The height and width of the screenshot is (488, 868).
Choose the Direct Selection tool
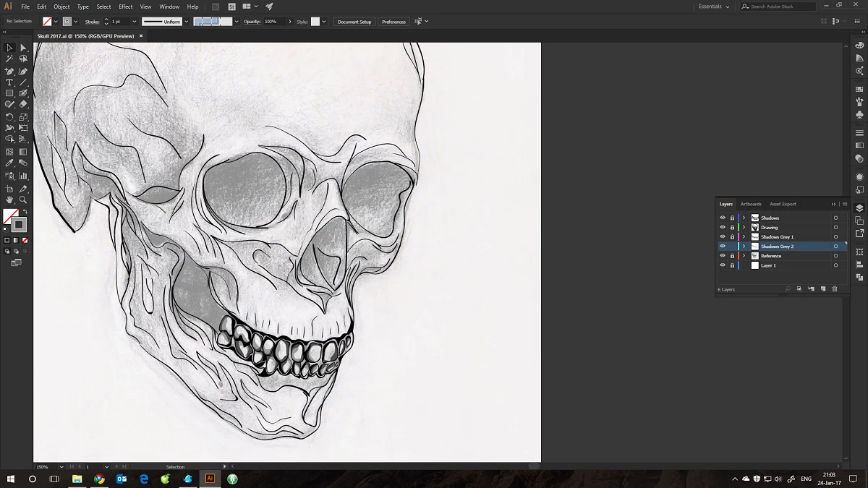click(x=23, y=48)
